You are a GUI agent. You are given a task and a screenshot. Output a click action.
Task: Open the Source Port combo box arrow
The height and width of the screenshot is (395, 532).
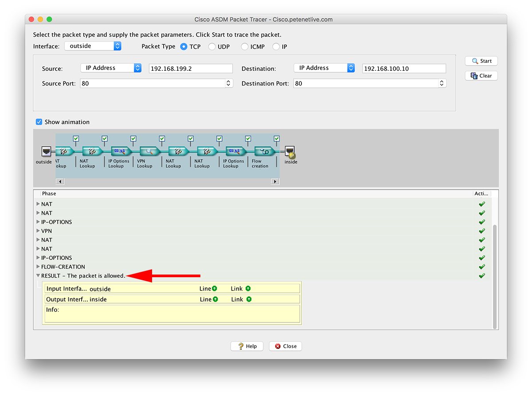229,83
